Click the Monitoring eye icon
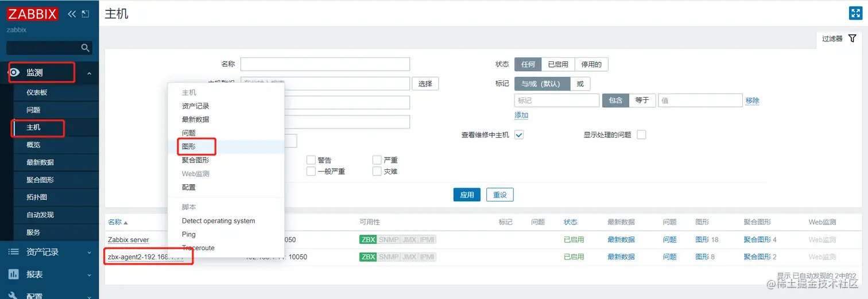868x299 pixels. tap(14, 72)
